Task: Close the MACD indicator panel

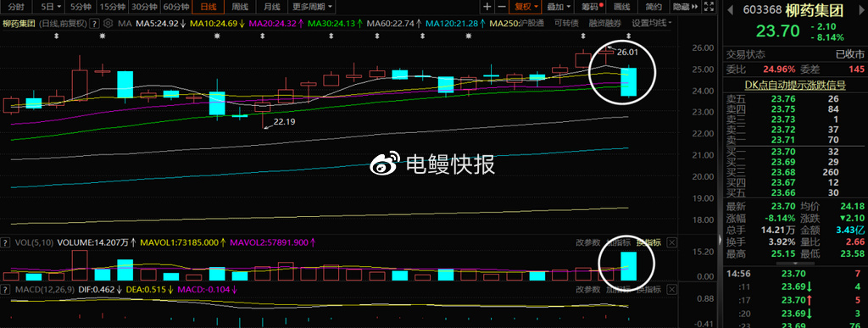Action: click(671, 289)
